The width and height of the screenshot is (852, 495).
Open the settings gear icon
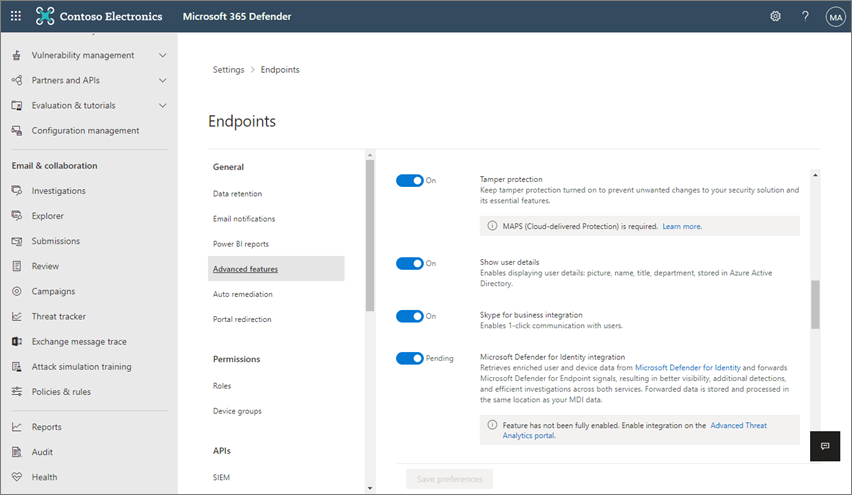coord(775,16)
